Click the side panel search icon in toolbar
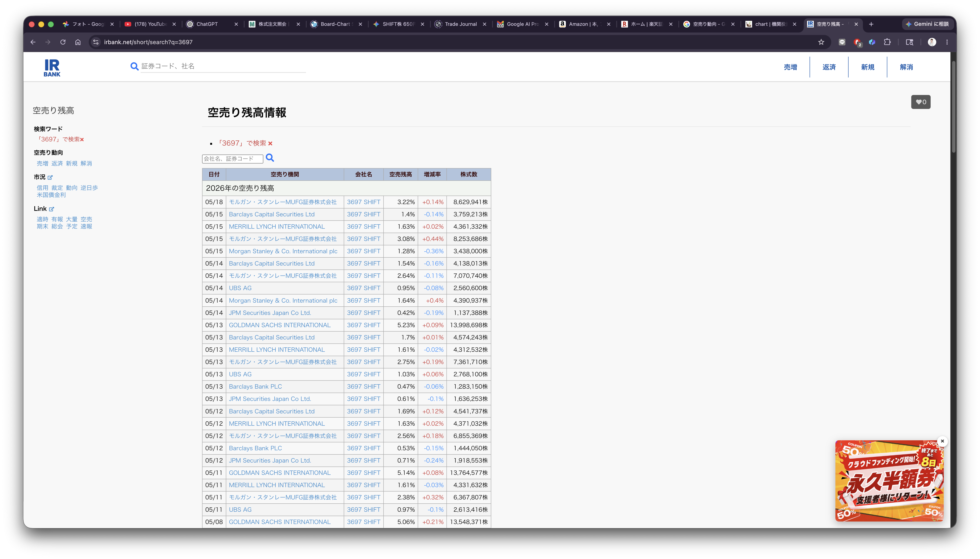This screenshot has width=980, height=559. point(909,42)
